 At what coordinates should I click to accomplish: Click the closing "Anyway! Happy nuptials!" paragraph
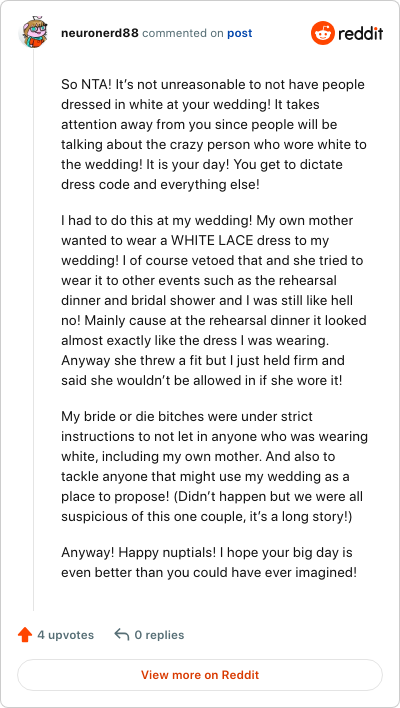coord(209,563)
